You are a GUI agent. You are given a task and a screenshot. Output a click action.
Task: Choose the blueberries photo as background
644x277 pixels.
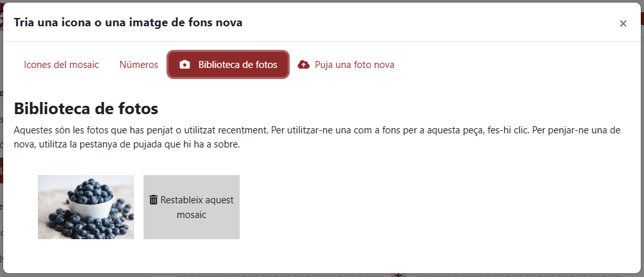(x=86, y=207)
